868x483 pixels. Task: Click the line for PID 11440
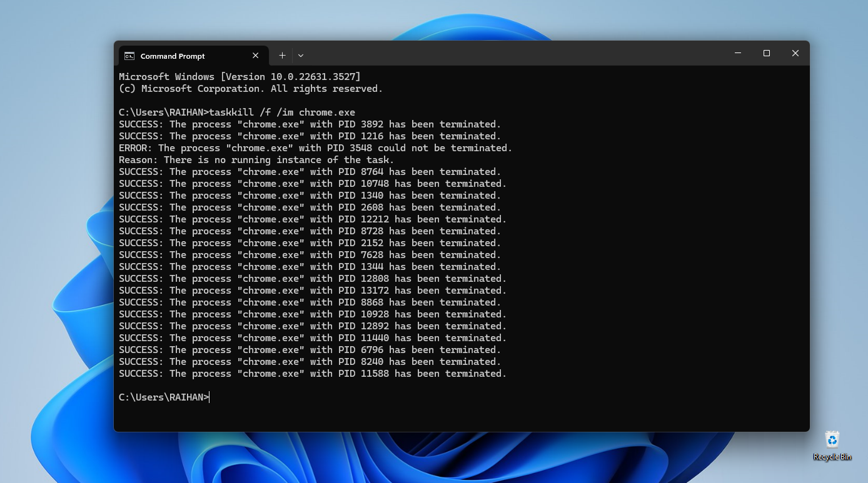(x=313, y=338)
